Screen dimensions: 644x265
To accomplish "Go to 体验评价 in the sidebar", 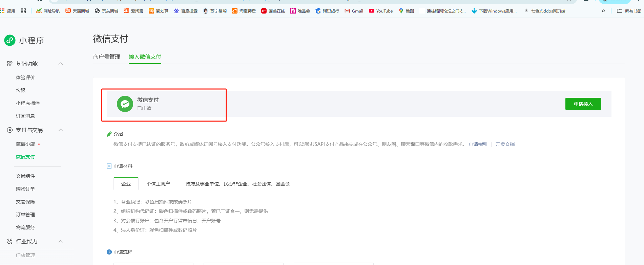I will (x=25, y=78).
